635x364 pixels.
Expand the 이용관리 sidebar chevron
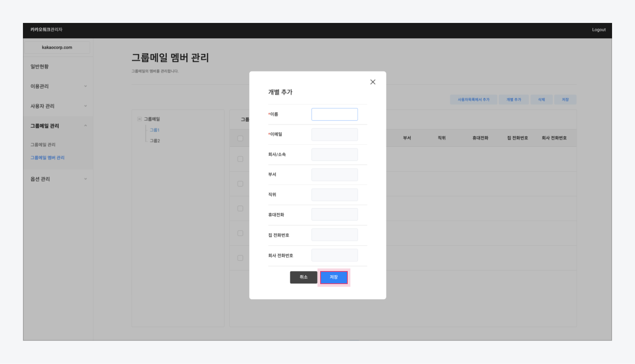pyautogui.click(x=85, y=86)
